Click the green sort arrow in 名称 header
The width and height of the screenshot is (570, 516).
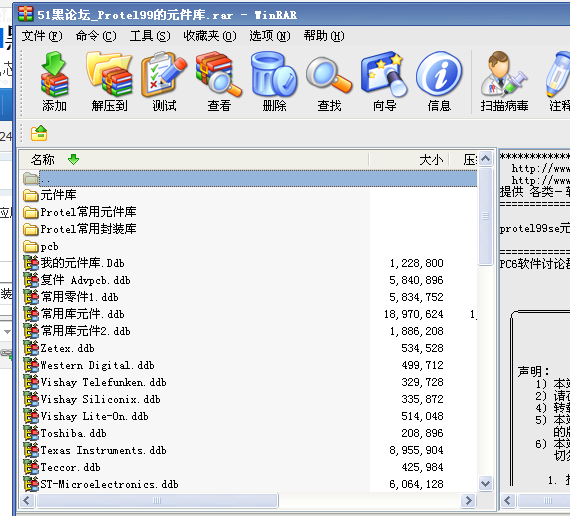73,159
